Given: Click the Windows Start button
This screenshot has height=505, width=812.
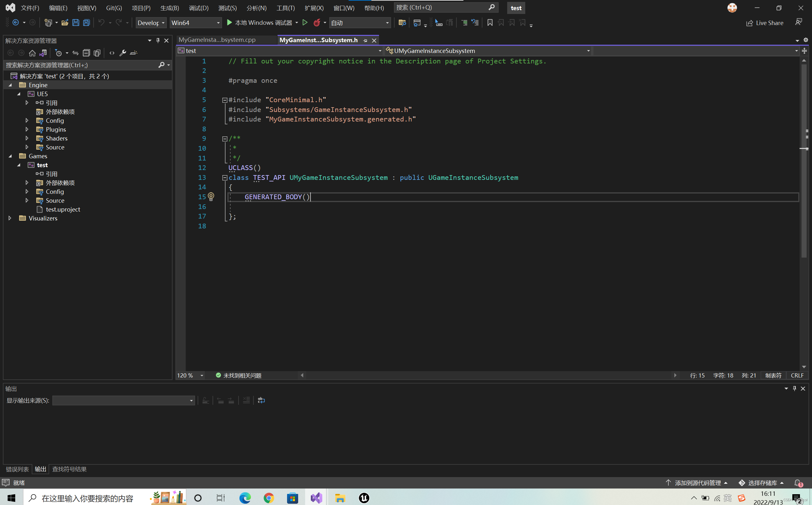Looking at the screenshot, I should click(x=11, y=498).
